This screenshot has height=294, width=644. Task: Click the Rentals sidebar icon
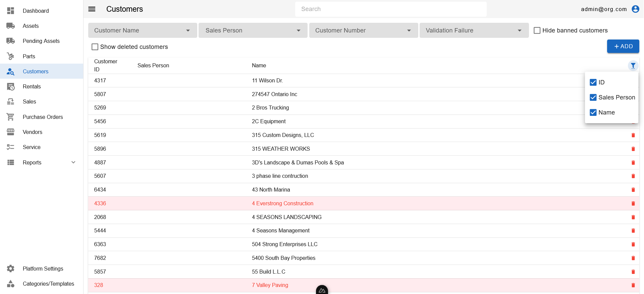point(11,86)
